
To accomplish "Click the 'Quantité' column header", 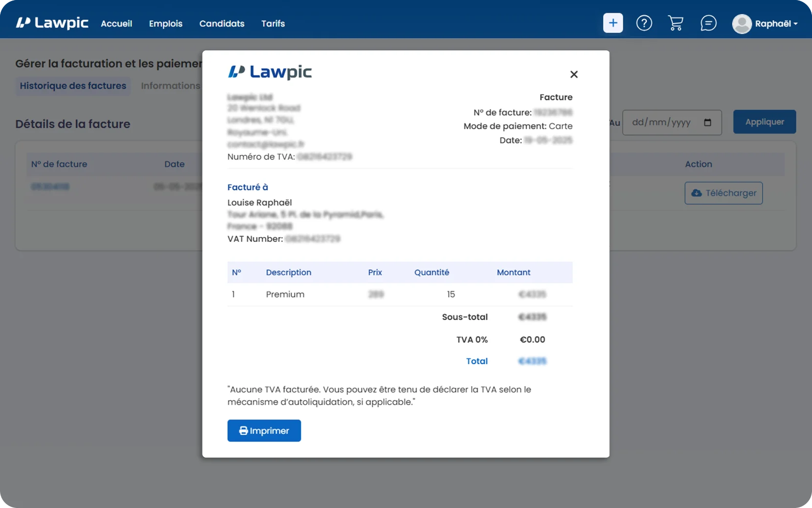I will [432, 273].
